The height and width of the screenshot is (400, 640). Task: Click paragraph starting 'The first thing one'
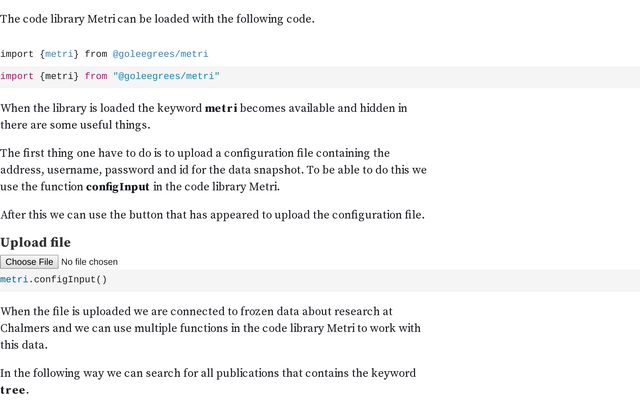point(213,170)
